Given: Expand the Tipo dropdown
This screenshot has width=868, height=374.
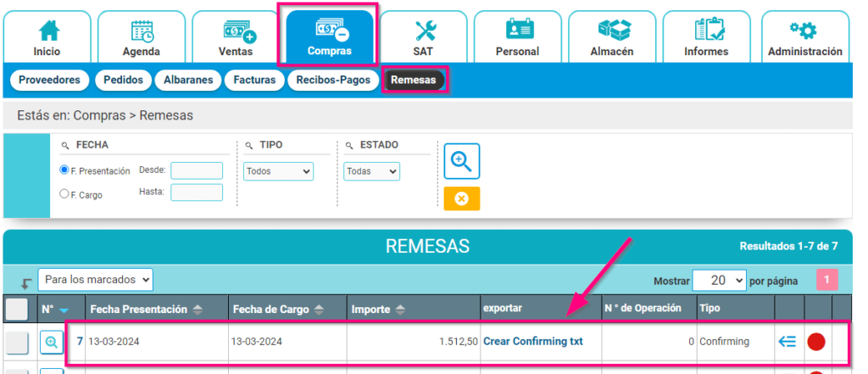Looking at the screenshot, I should coord(278,171).
